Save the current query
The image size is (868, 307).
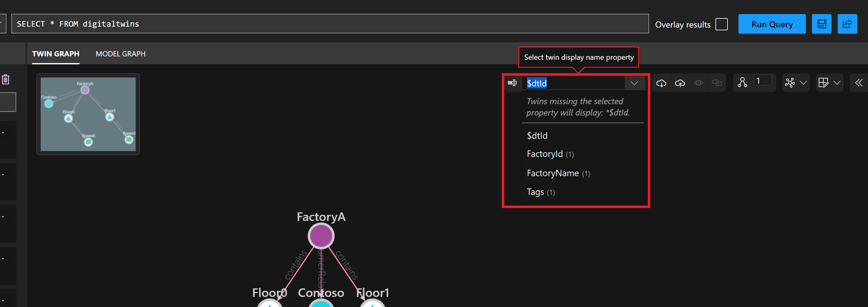(822, 24)
